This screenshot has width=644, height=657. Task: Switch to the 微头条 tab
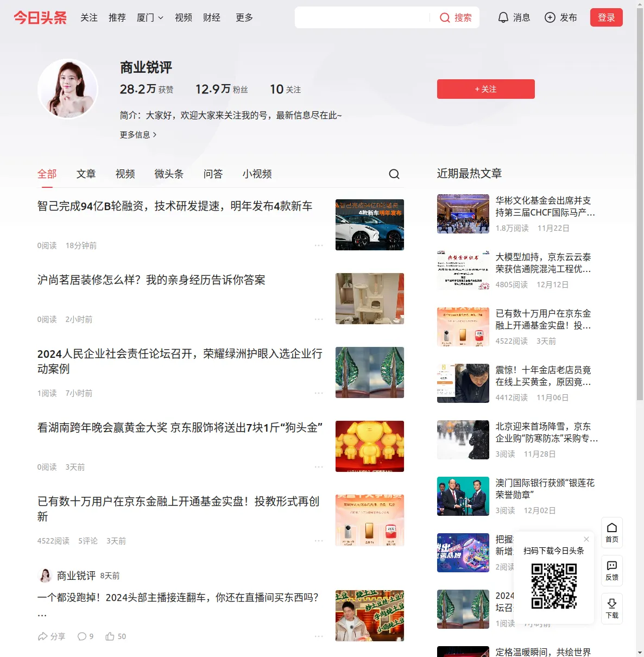point(169,174)
